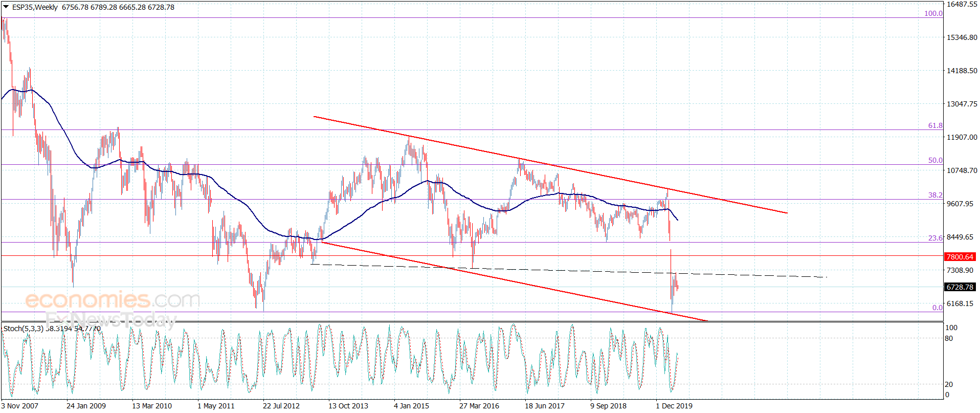
Task: Click the 27 Mar 2016 date label
Action: (x=479, y=406)
